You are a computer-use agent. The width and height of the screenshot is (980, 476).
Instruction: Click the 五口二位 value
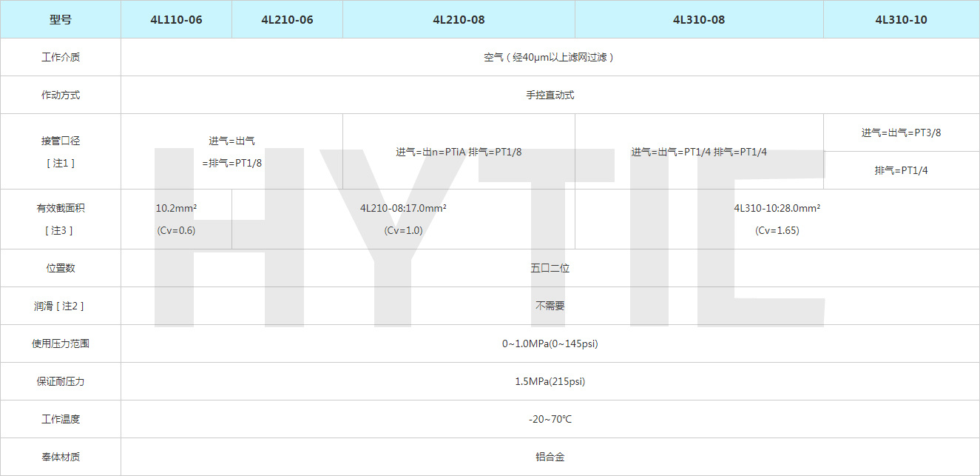point(550,268)
